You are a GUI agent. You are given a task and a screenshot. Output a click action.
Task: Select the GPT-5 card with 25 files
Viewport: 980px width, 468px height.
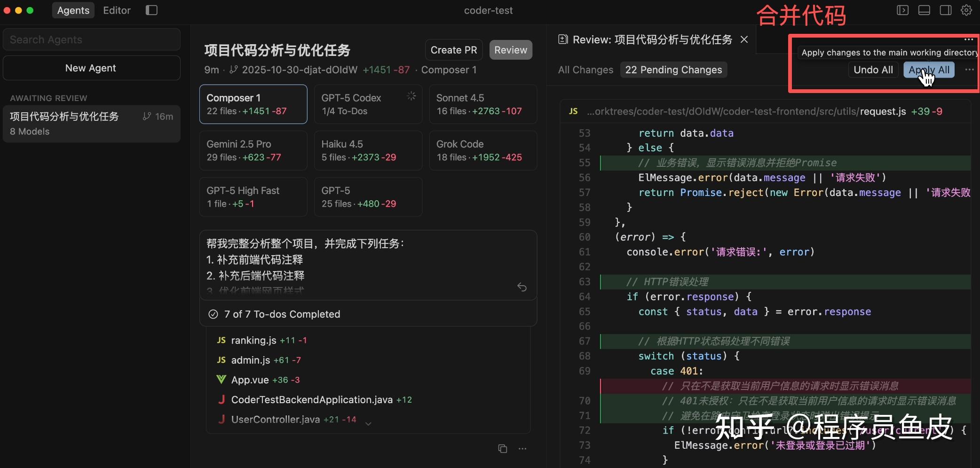pos(368,197)
